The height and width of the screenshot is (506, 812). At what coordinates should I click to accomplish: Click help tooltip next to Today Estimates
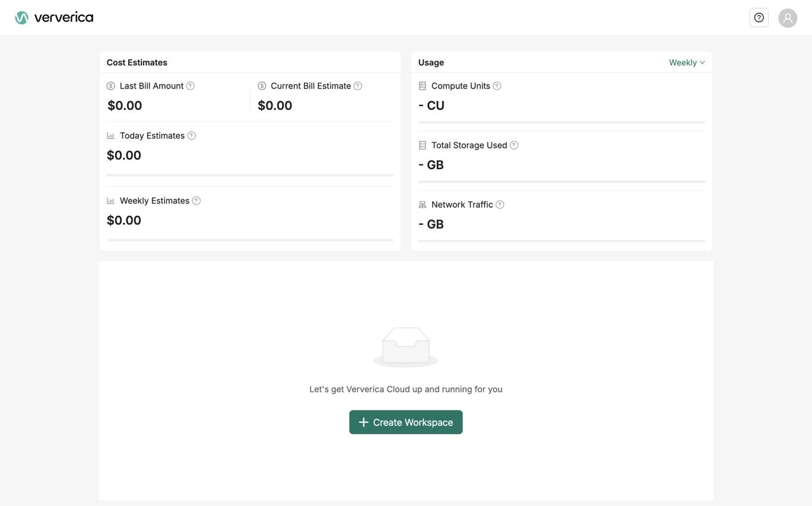click(x=192, y=136)
